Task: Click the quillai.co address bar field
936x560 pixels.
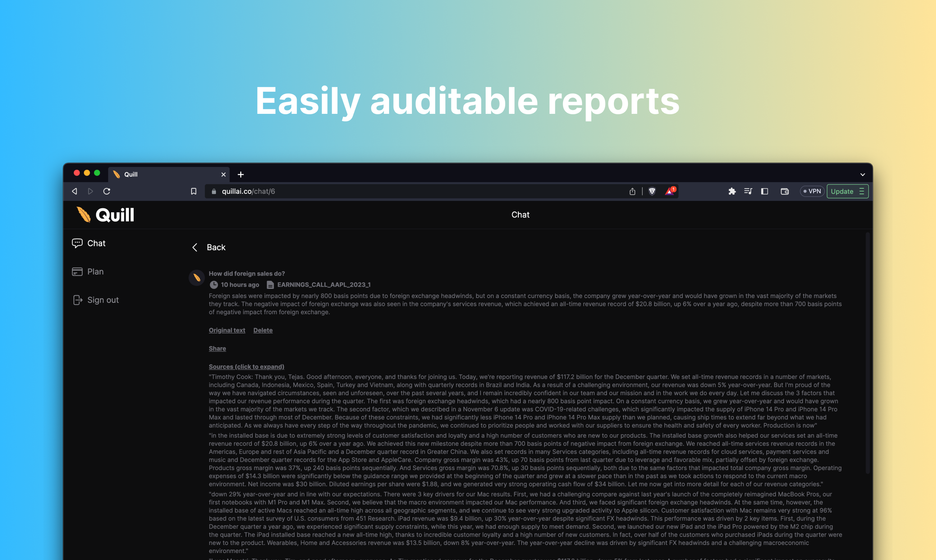Action: (x=415, y=191)
